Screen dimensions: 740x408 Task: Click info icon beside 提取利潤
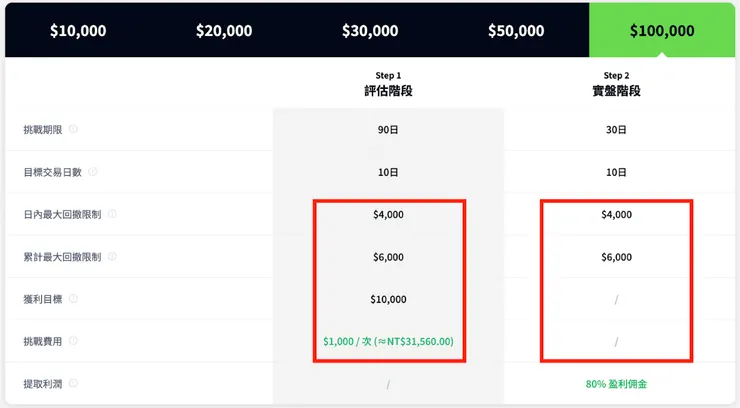click(74, 383)
